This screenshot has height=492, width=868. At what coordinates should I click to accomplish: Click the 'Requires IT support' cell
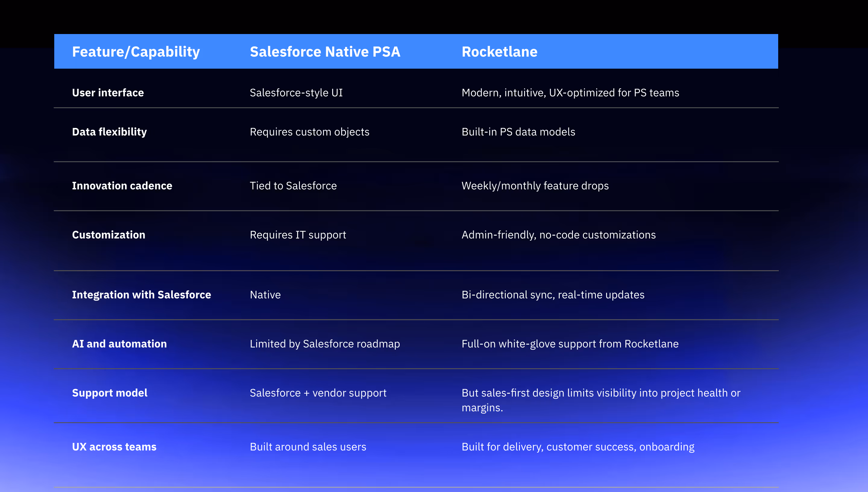[298, 235]
